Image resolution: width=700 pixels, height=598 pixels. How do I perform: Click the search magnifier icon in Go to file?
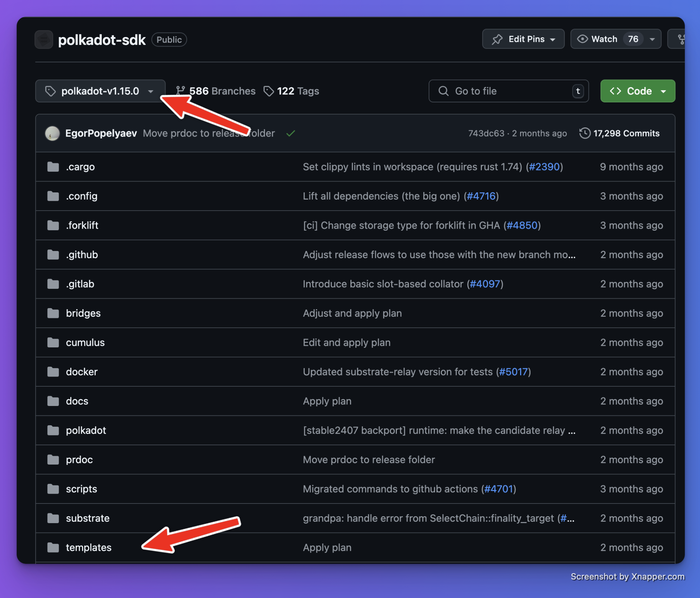tap(443, 91)
